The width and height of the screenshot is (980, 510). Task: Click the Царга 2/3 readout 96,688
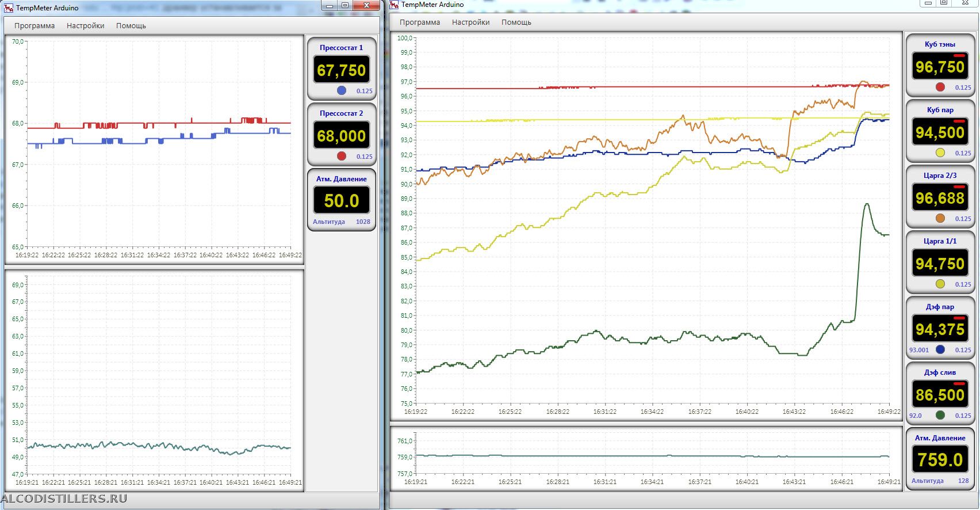[940, 198]
